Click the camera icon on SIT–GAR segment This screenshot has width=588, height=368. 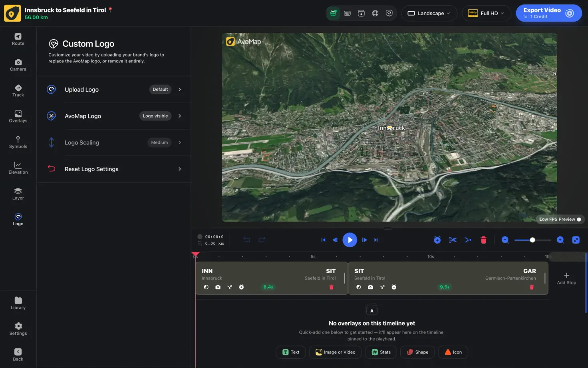click(370, 287)
